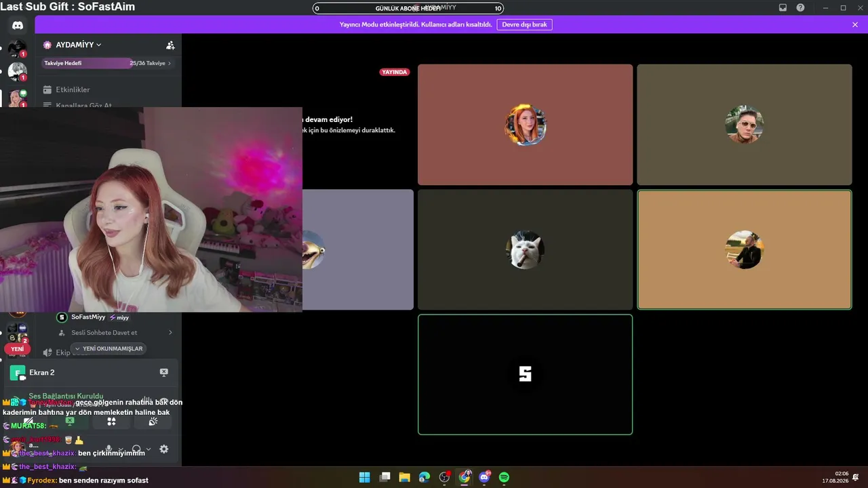Dismiss the purple streamer mode banner
The image size is (868, 488).
[855, 24]
